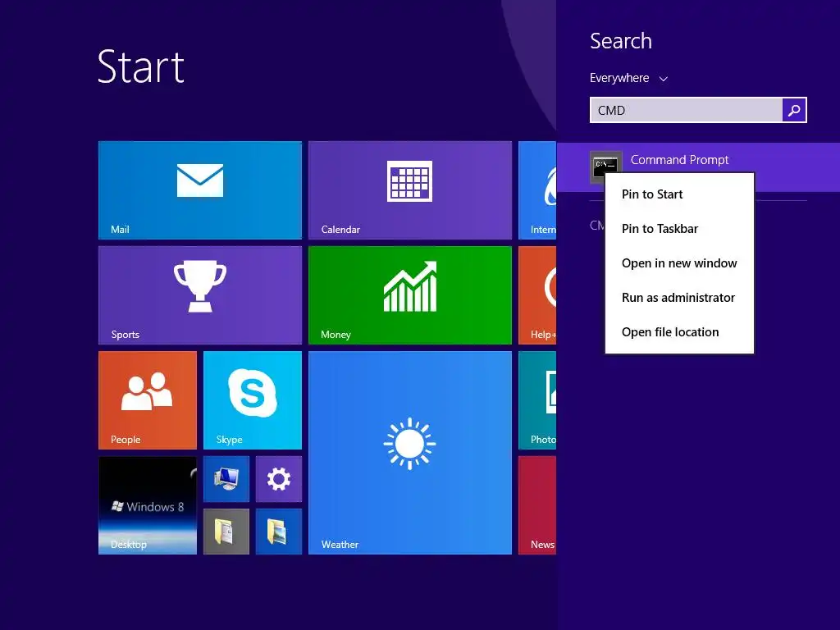This screenshot has height=630, width=840.
Task: Launch the Skype tile
Action: [253, 400]
